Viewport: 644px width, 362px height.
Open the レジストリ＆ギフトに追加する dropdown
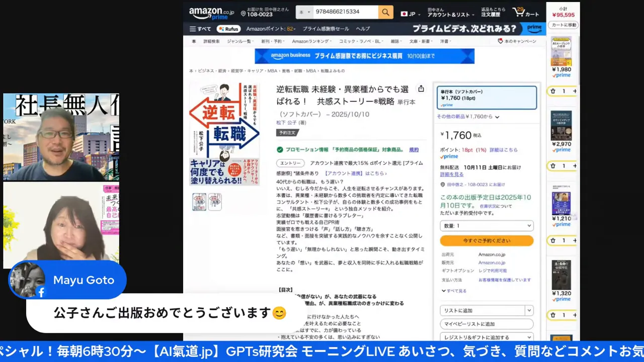click(487, 337)
